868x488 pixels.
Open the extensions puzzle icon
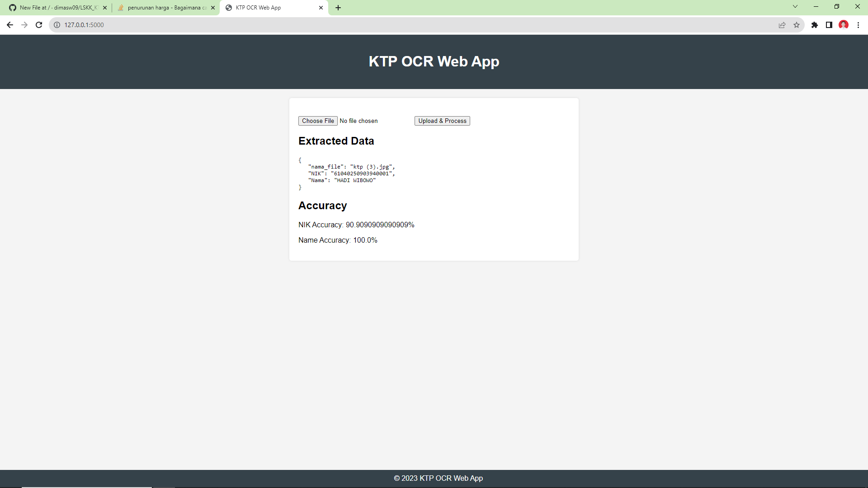tap(815, 25)
